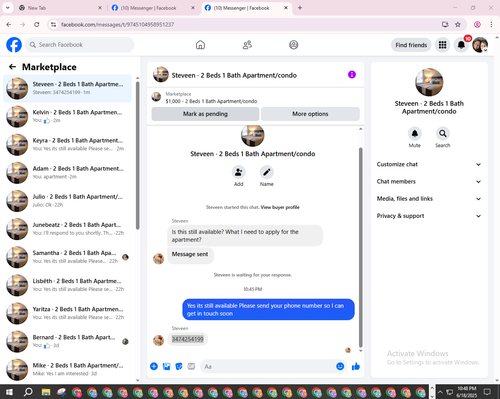Viewport: 500px width, 399px height.
Task: Send a thumbs-up like
Action: point(356,366)
